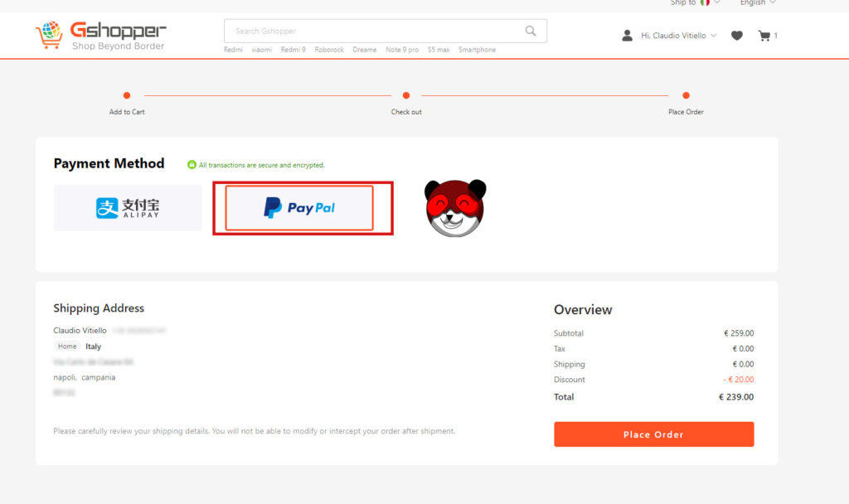Viewport: 849px width, 504px height.
Task: Click the Home address tag
Action: (x=67, y=346)
